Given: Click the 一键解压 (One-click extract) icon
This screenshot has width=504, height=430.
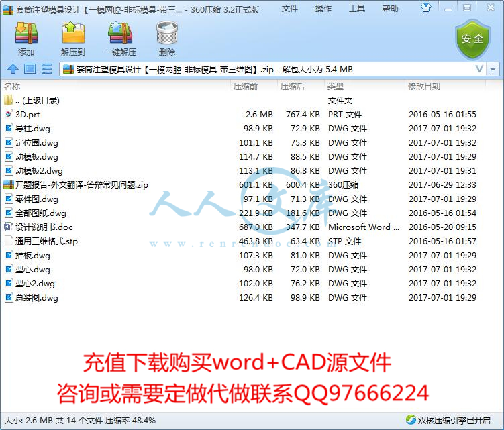Looking at the screenshot, I should tap(120, 33).
